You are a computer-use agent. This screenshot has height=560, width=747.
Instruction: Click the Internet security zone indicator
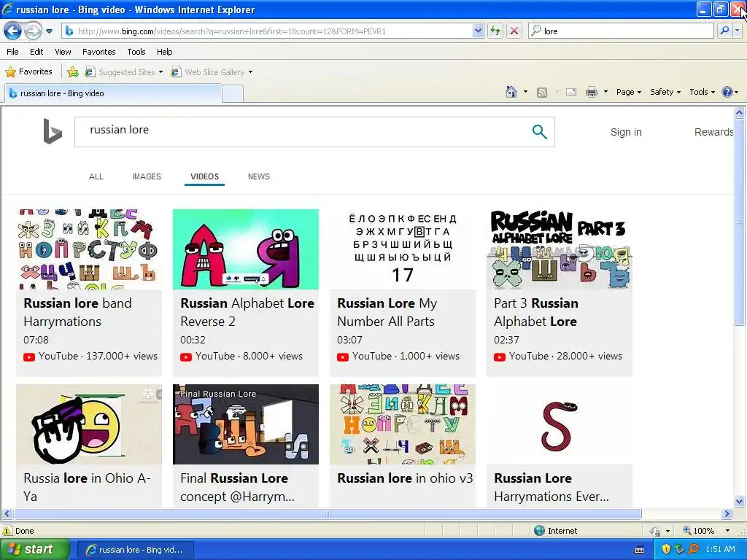point(555,531)
